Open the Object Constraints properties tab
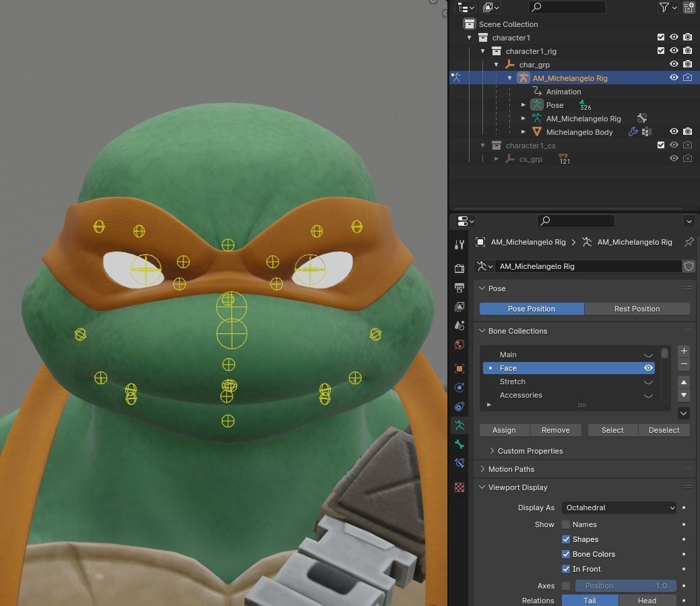This screenshot has width=700, height=606. (459, 406)
